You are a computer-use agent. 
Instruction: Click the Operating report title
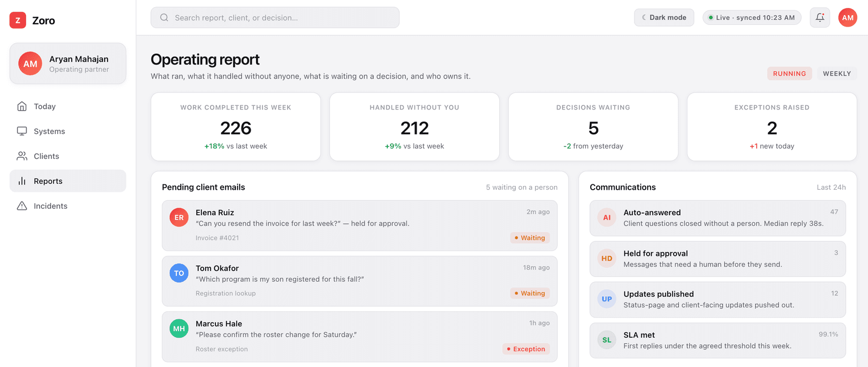click(205, 59)
